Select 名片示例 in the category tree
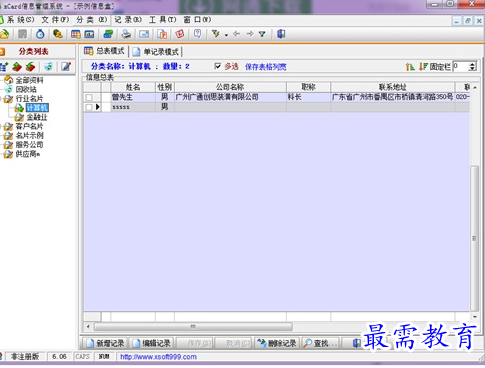Screen dimensions: 485x368 pos(29,136)
